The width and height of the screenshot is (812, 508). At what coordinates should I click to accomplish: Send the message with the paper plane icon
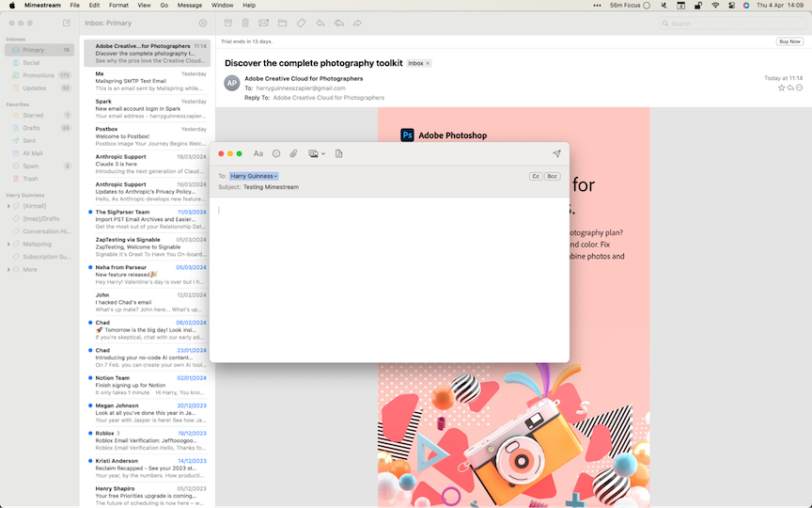coord(556,153)
